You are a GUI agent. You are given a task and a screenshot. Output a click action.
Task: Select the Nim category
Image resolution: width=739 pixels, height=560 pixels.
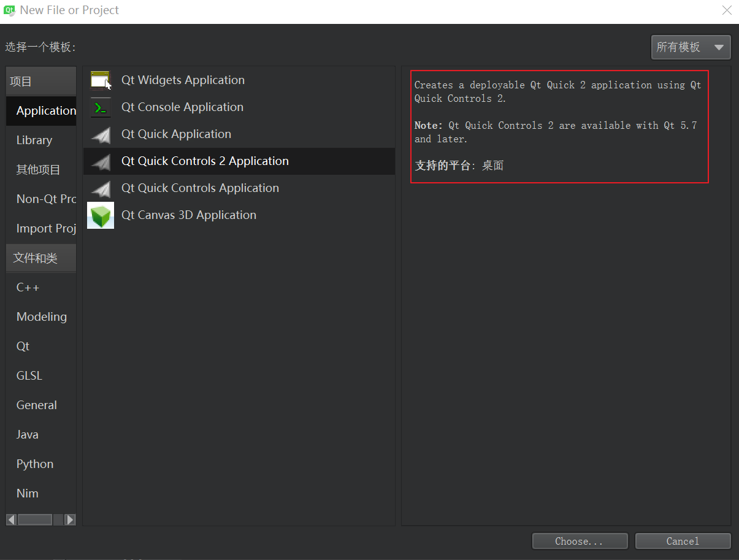coord(41,494)
